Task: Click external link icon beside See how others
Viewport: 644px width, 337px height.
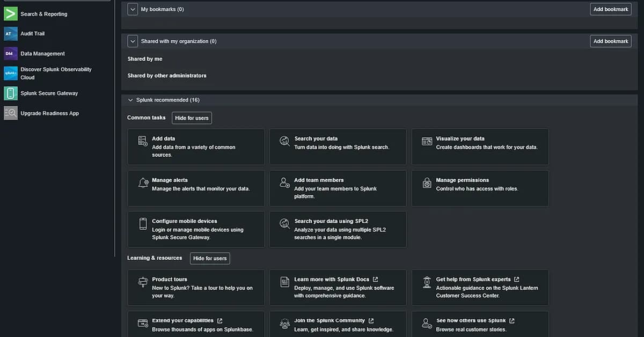Action: click(512, 321)
